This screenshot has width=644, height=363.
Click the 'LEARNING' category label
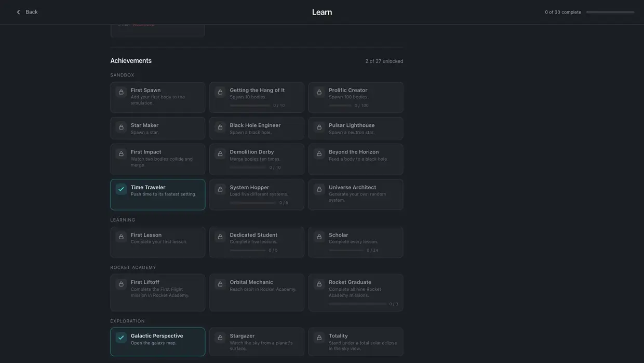pyautogui.click(x=123, y=220)
